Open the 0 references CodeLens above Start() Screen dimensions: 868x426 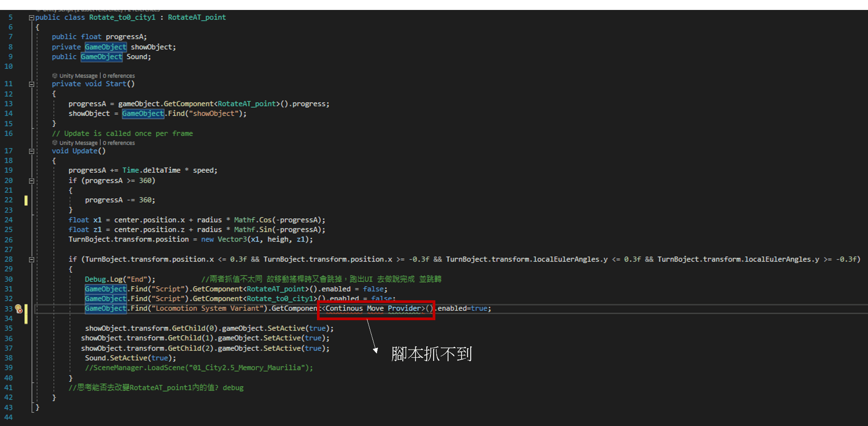(118, 76)
